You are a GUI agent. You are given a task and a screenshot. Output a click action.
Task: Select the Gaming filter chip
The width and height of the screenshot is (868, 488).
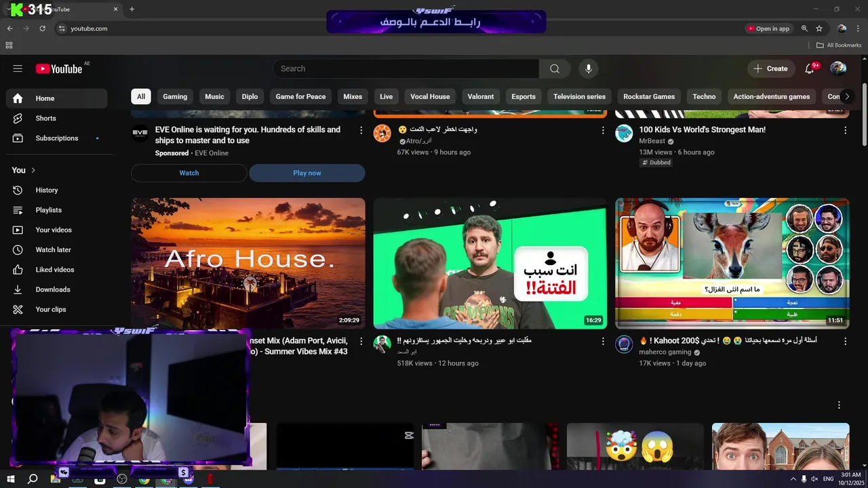(x=175, y=96)
